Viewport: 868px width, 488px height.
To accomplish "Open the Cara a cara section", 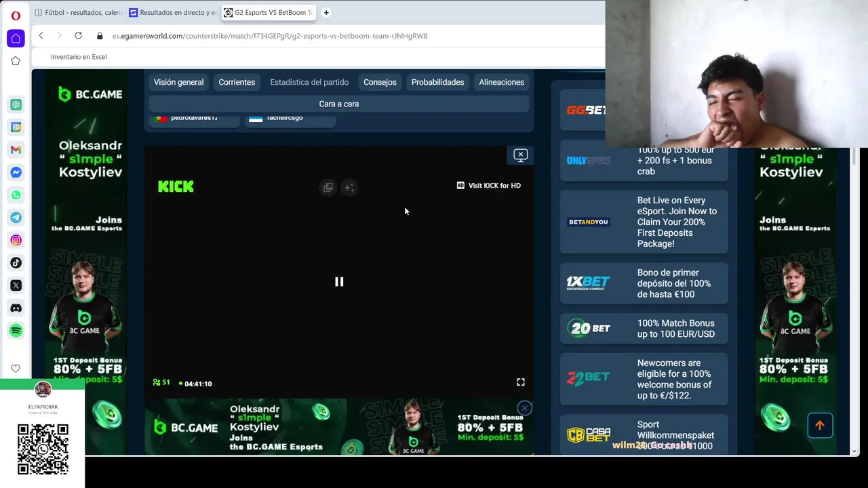I will [x=339, y=104].
